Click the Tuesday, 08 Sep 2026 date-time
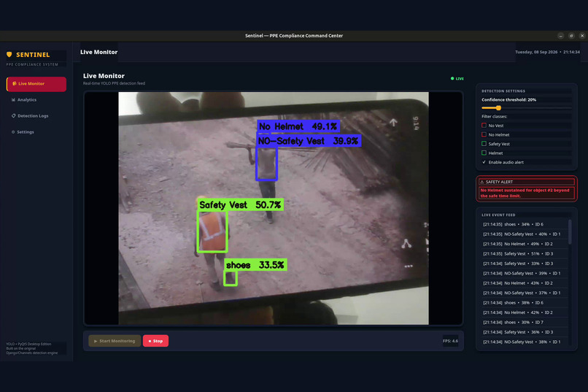Screen dimensions: 588x392 pyautogui.click(x=547, y=52)
